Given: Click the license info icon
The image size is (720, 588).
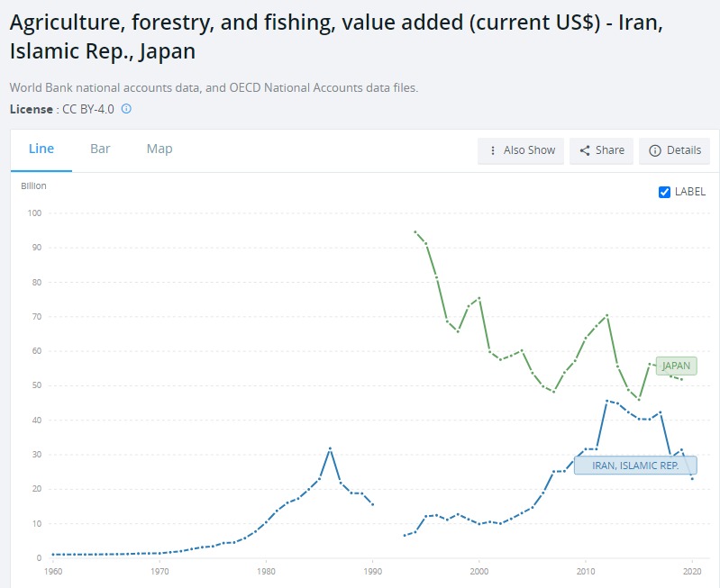Looking at the screenshot, I should (126, 109).
